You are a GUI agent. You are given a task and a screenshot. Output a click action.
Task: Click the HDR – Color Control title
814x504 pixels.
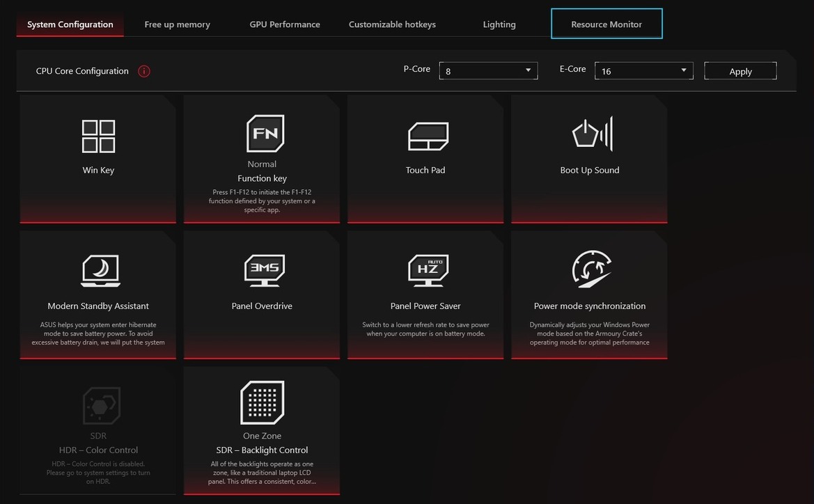tap(98, 450)
